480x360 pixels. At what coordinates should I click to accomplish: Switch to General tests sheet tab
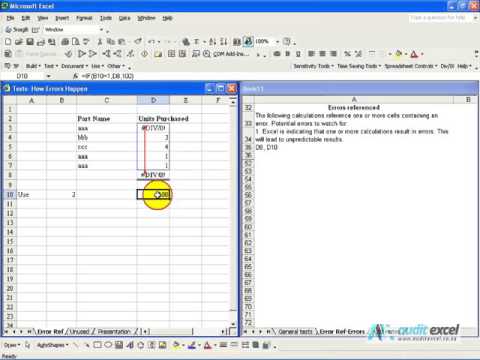click(x=295, y=332)
